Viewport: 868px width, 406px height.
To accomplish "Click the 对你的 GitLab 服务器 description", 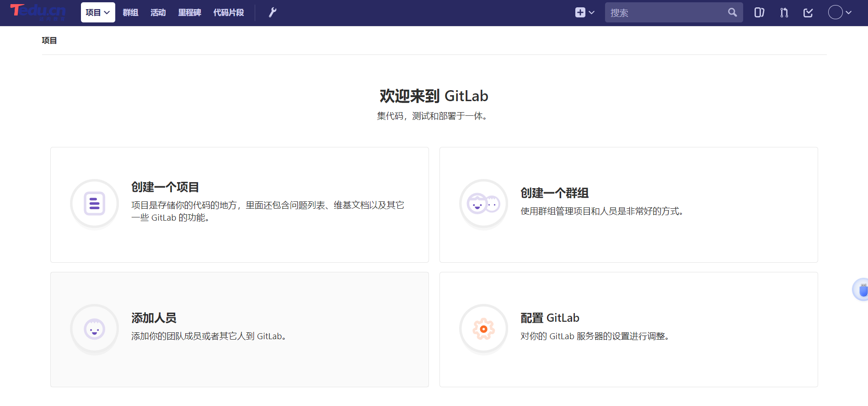I will pyautogui.click(x=595, y=336).
